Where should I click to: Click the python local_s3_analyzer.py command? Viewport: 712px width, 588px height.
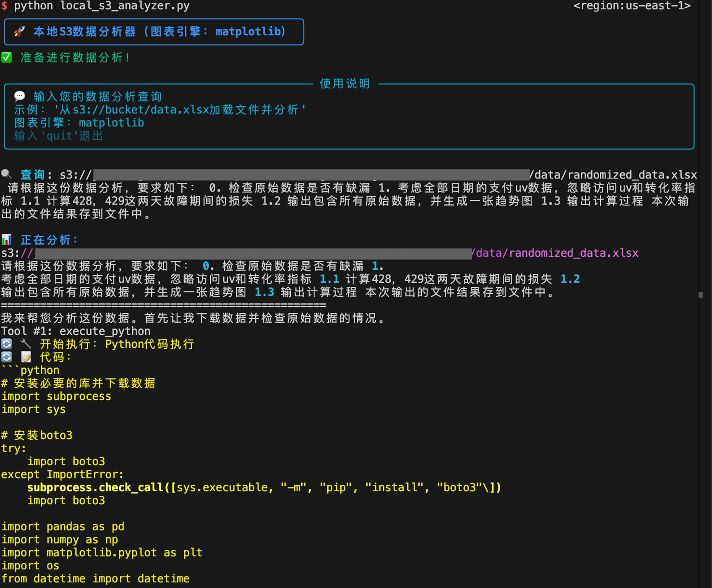[x=102, y=6]
